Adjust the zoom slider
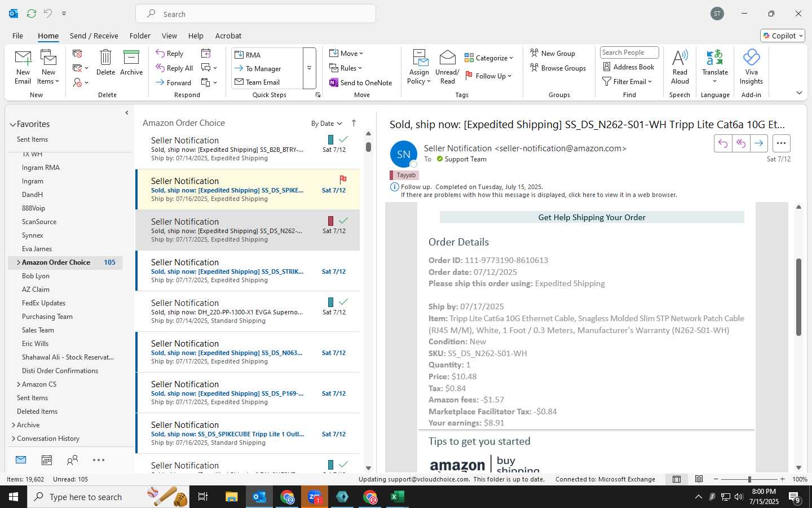This screenshot has width=812, height=508. tap(749, 479)
